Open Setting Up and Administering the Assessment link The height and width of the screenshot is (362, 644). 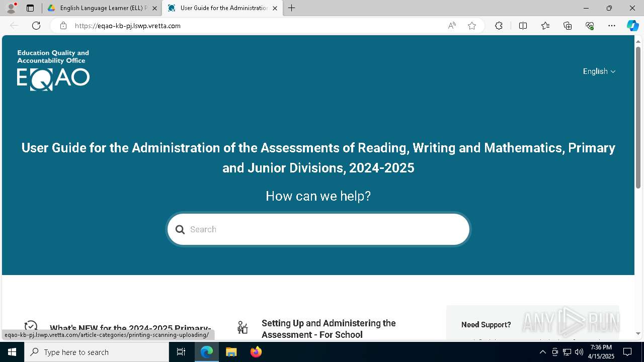pos(329,329)
